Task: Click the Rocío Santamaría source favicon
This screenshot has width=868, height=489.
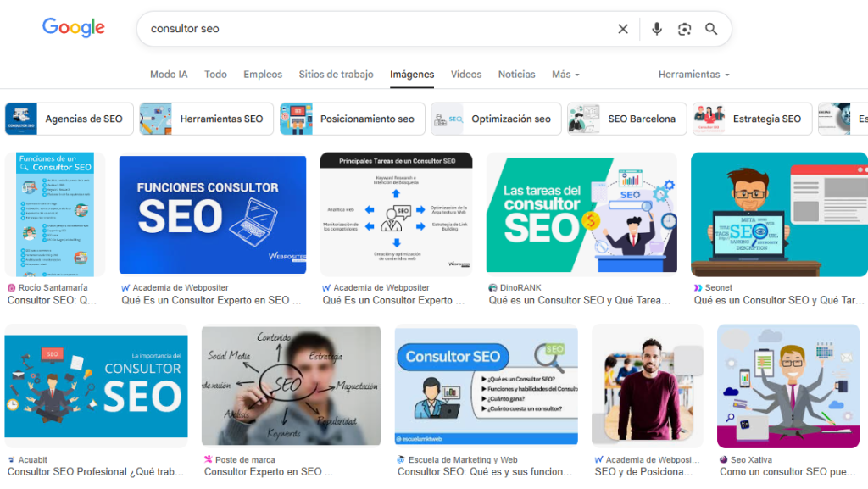Action: pyautogui.click(x=11, y=287)
